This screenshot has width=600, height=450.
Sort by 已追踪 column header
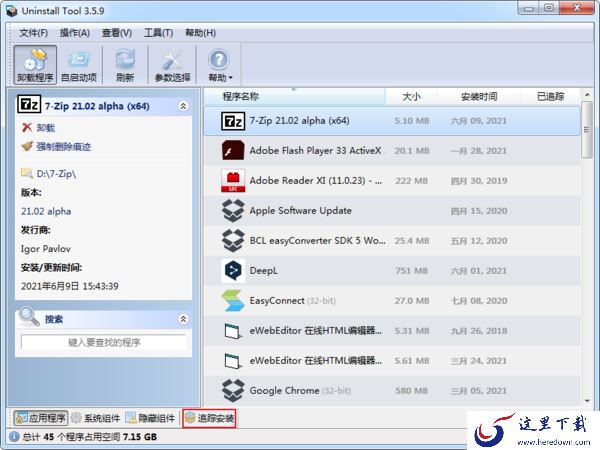550,96
